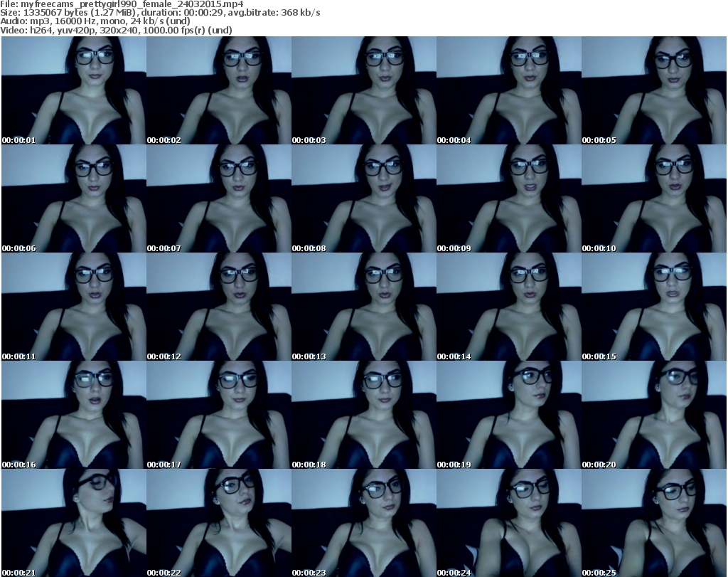Pick the frame labeled 00:00:14

pyautogui.click(x=509, y=307)
